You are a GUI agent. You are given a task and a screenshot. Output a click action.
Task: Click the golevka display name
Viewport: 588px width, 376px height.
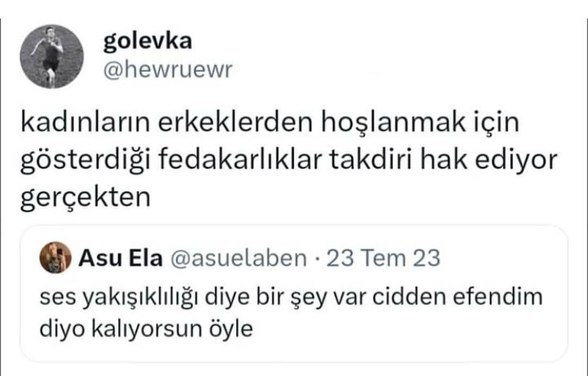coord(148,41)
